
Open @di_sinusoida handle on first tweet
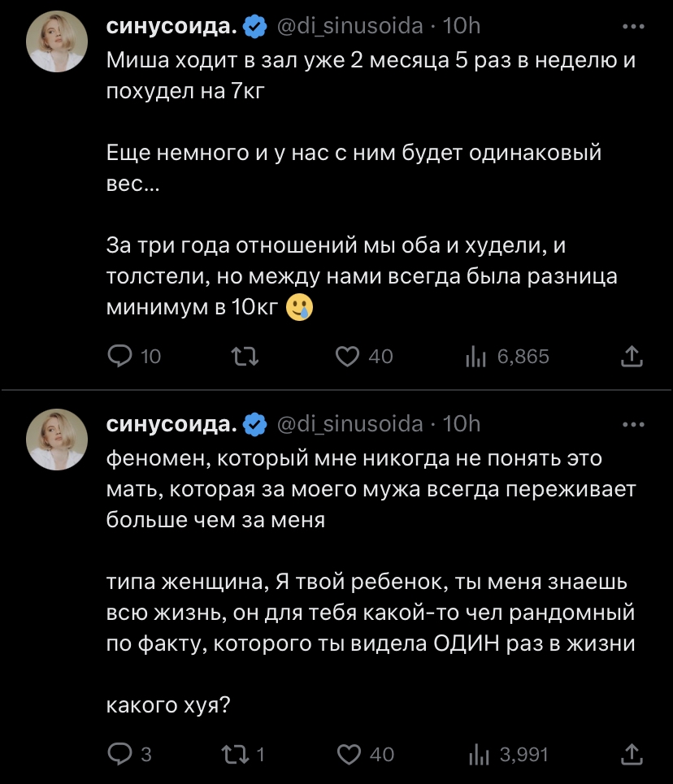coord(350,26)
